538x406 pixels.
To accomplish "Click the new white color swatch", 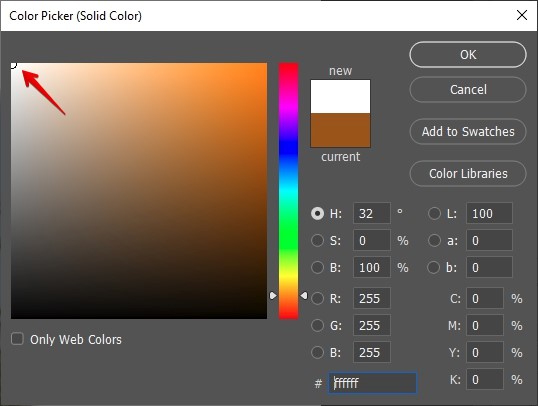I will [340, 96].
